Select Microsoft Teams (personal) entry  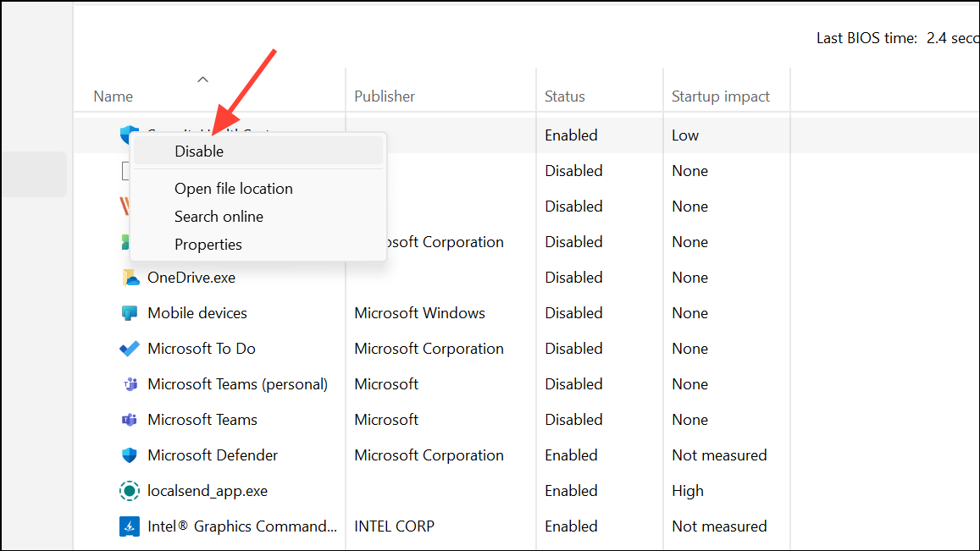pos(237,384)
